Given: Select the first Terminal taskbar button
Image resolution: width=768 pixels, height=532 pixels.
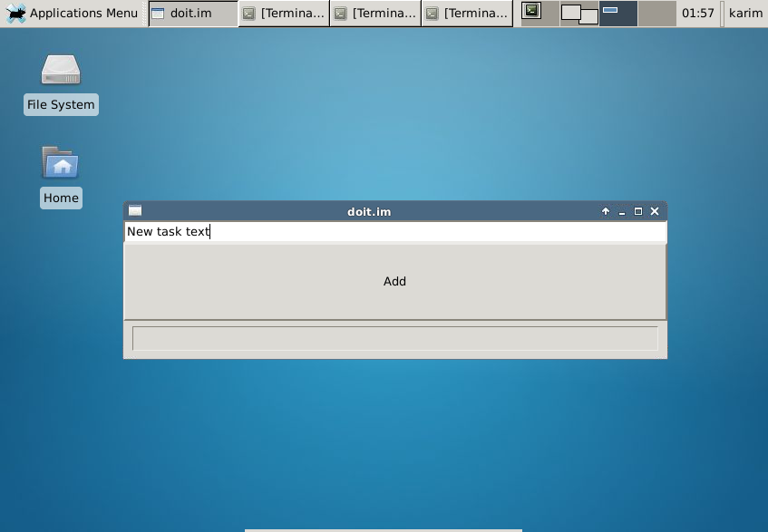Looking at the screenshot, I should point(284,14).
